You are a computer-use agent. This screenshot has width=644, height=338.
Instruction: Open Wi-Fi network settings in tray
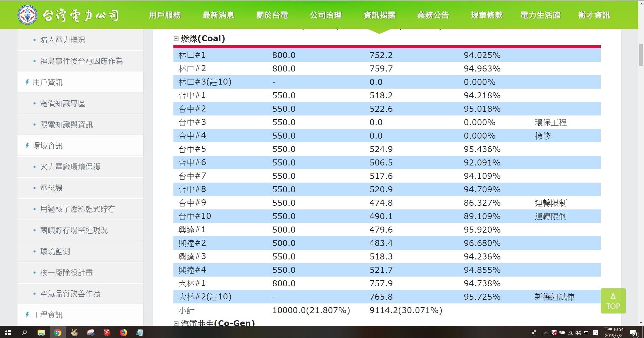tap(570, 333)
